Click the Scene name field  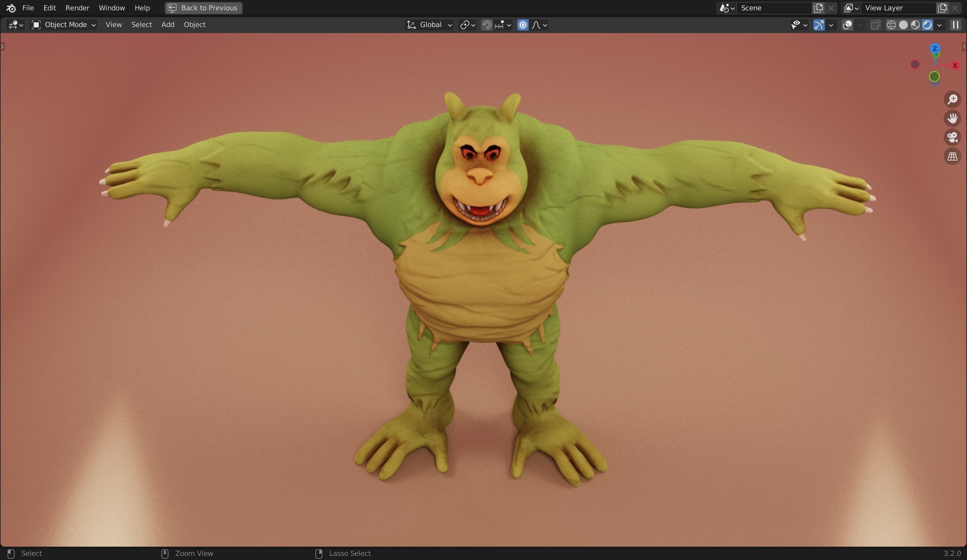[774, 8]
